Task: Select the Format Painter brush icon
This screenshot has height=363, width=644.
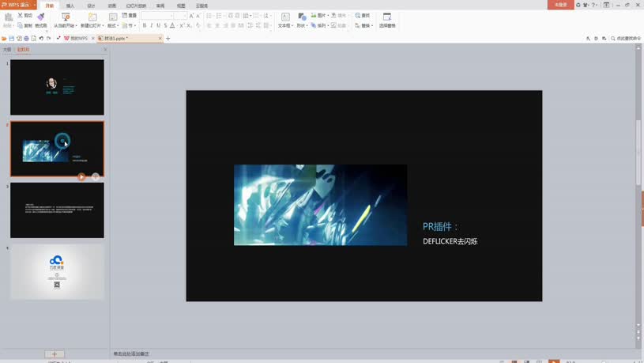Action: (40, 17)
